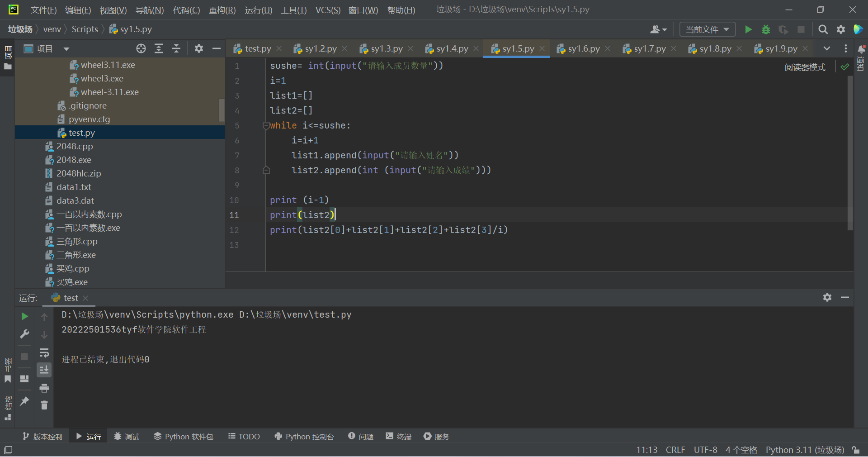
Task: Expand the project view dropdown arrow
Action: (66, 49)
